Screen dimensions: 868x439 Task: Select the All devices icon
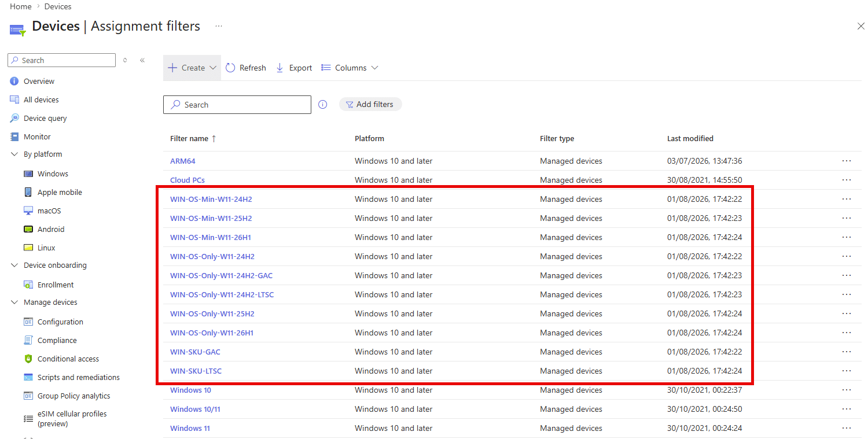pos(14,99)
